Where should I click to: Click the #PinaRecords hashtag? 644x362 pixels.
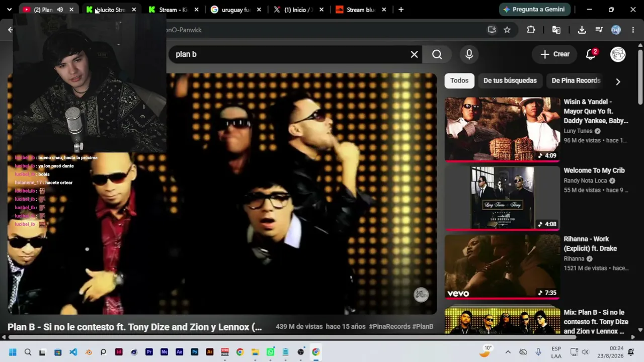click(x=389, y=327)
